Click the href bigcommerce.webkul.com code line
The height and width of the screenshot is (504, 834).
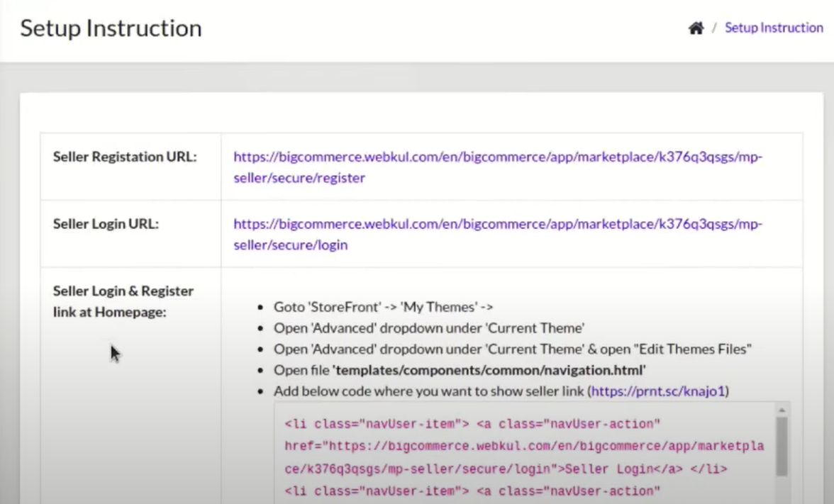click(x=525, y=447)
